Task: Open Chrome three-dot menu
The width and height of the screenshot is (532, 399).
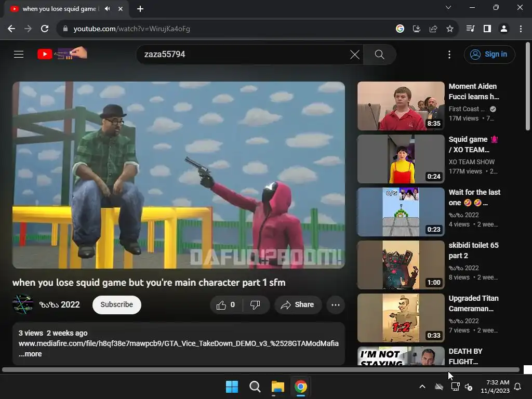Action: [521, 29]
